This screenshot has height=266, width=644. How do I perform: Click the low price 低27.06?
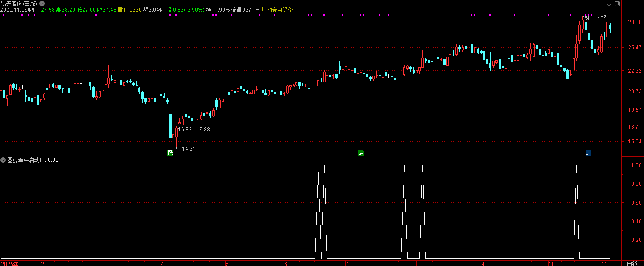[x=87, y=10]
